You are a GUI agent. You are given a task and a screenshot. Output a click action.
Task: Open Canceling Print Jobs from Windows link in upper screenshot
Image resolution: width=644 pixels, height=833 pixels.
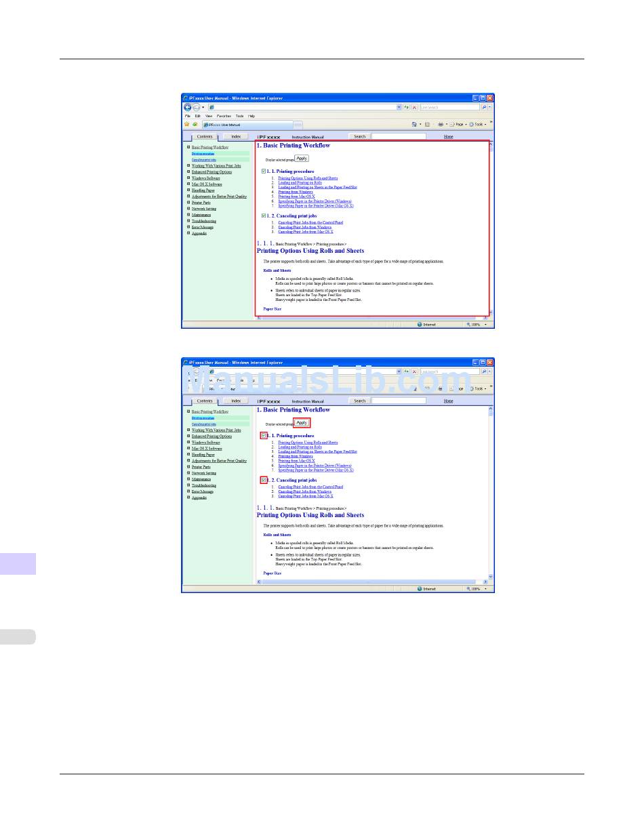click(305, 227)
